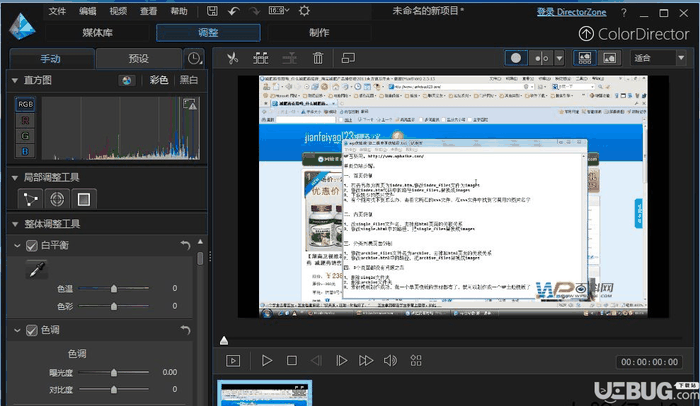
Task: Adjust the 对比度 slider handle
Action: coord(114,390)
